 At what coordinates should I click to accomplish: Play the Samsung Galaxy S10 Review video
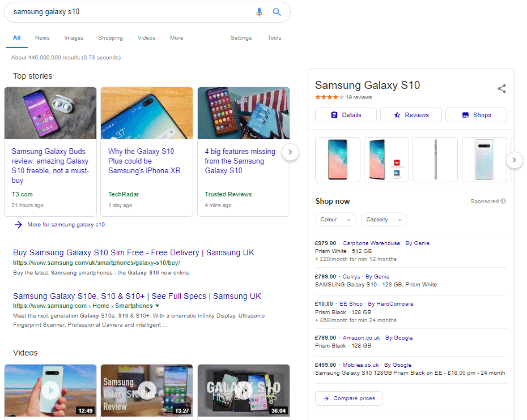146,391
